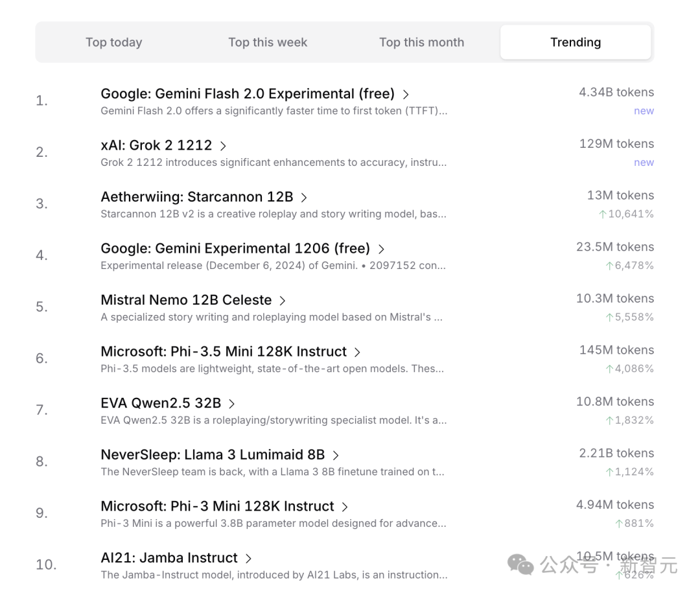Click the arrow icon after EVA Qwen2.5 32B
This screenshot has height=593, width=700.
coord(232,404)
